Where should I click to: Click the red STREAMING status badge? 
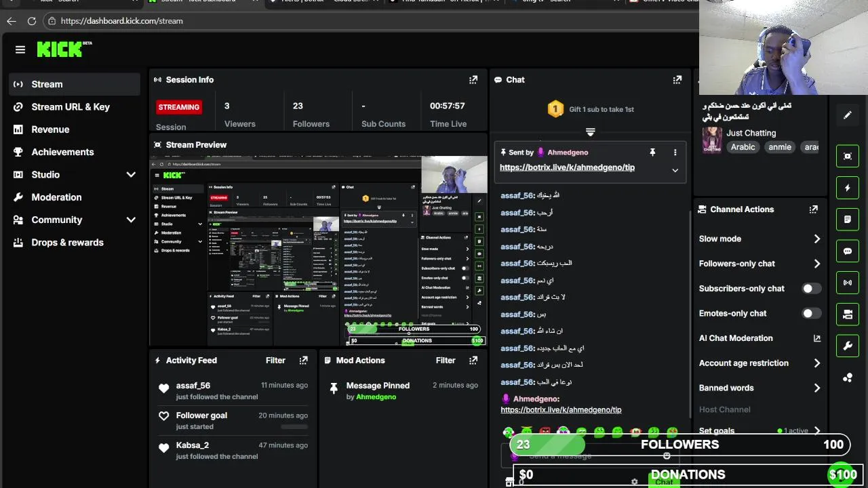[x=179, y=107]
